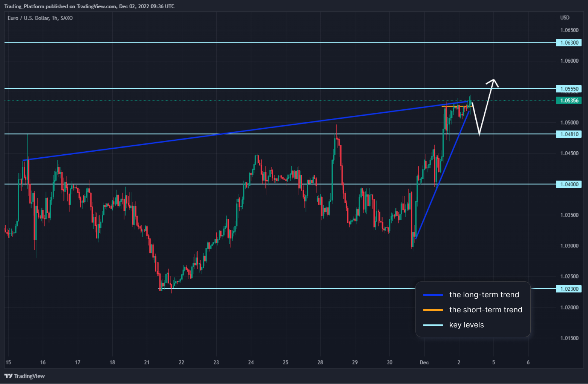Click the USD currency label on price axis
The image size is (588, 384).
click(565, 18)
